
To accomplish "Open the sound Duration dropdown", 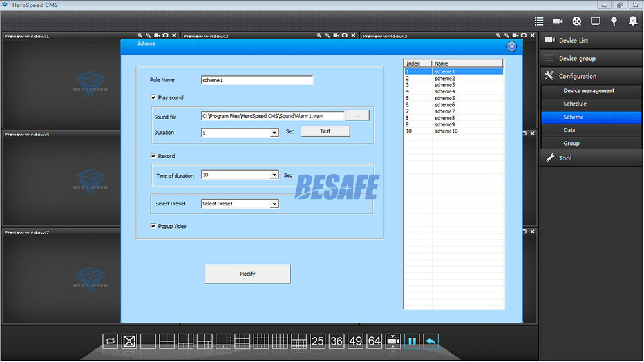I will click(x=274, y=133).
